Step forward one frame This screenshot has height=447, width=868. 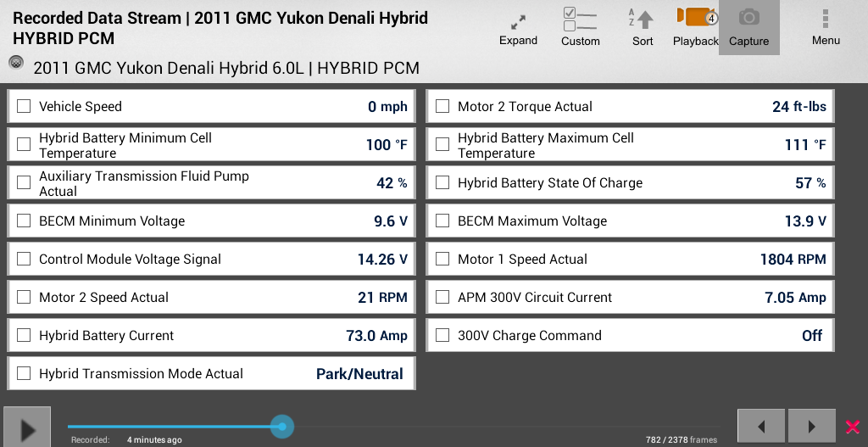click(x=811, y=426)
